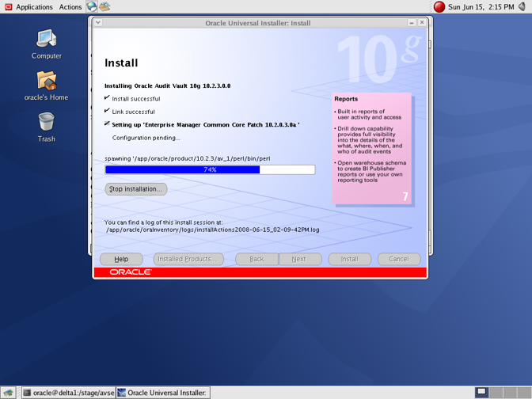Click the Next button
This screenshot has width=532, height=399.
click(x=300, y=259)
